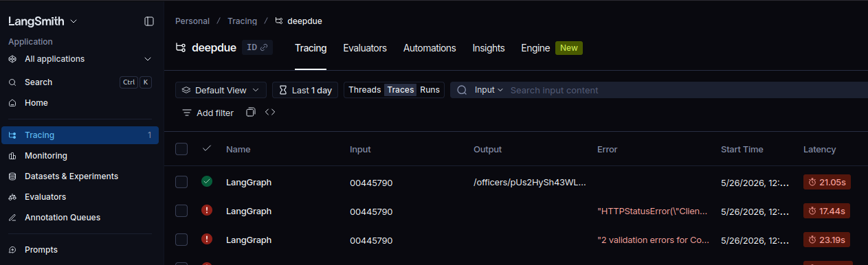
Task: Click the Error column header
Action: click(x=607, y=149)
